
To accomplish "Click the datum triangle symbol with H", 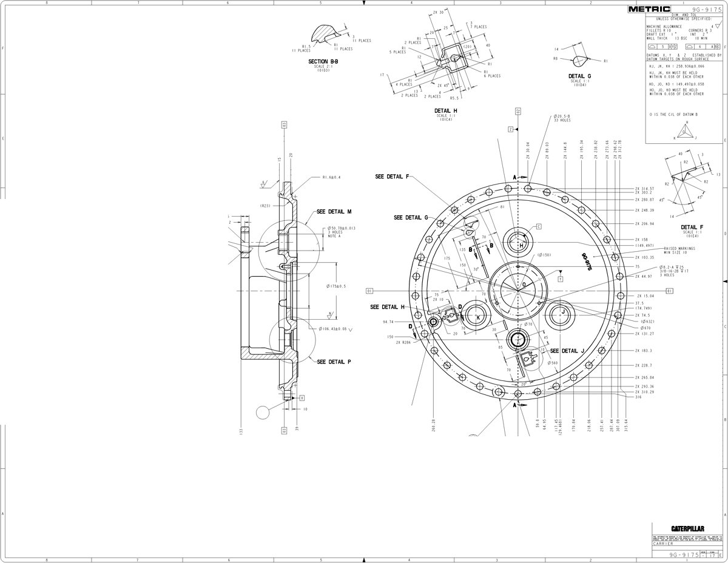I will [687, 129].
